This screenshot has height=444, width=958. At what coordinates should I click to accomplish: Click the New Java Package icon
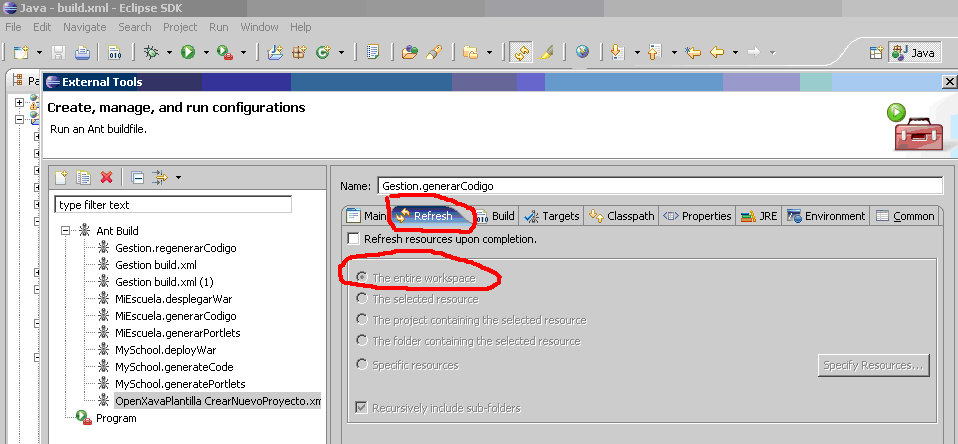pyautogui.click(x=299, y=53)
